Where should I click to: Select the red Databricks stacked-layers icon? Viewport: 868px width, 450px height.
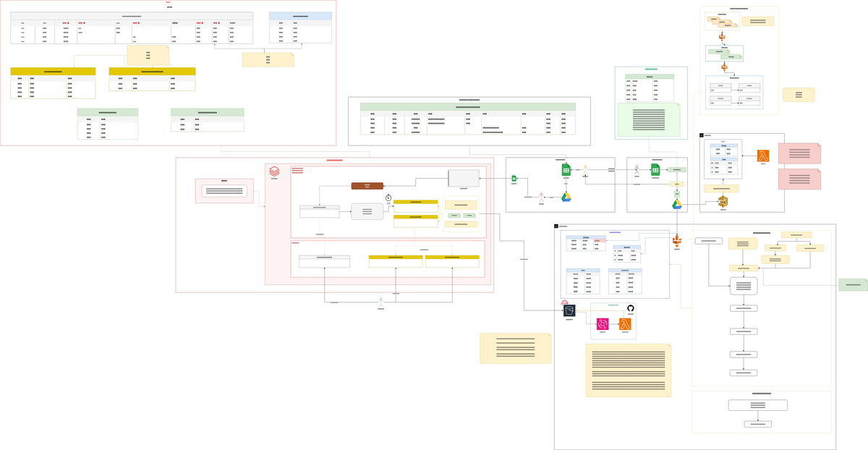pos(274,171)
